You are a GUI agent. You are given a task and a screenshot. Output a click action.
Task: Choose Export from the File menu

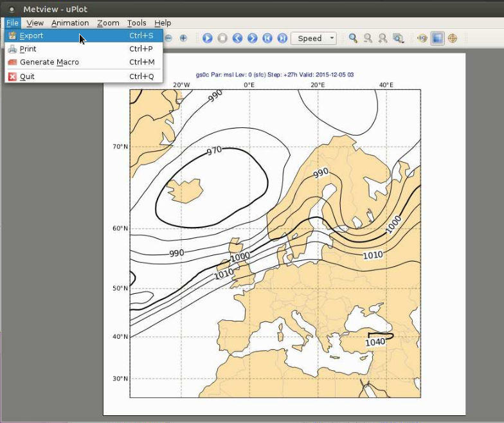pyautogui.click(x=84, y=36)
